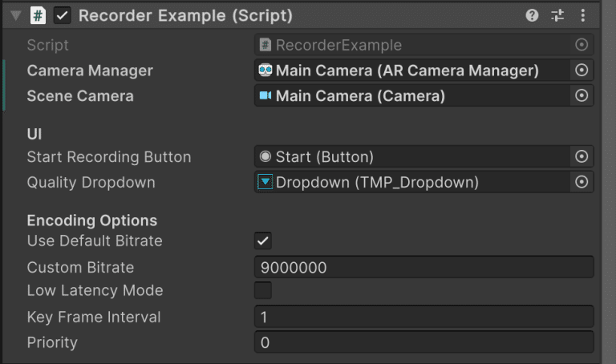
Task: Disable the Recorder Example component checkbox
Action: pos(62,16)
